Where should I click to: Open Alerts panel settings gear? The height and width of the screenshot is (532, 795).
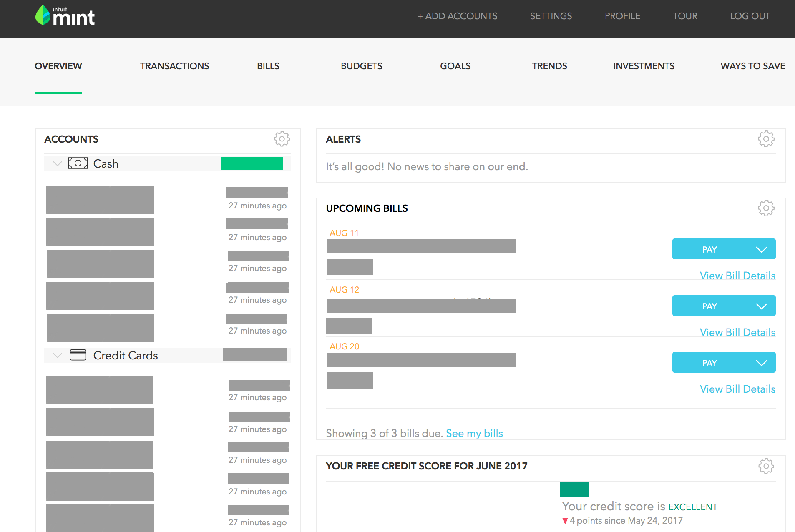(766, 139)
